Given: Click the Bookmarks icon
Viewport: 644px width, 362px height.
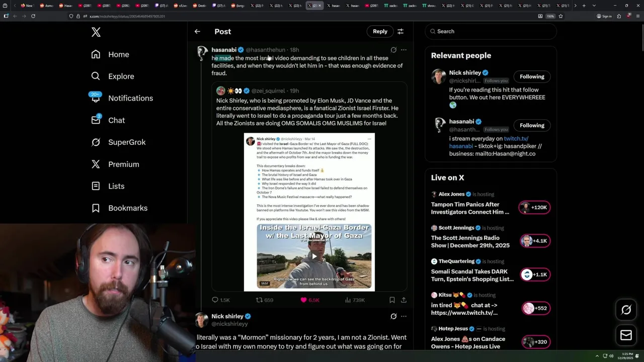Looking at the screenshot, I should [96, 208].
